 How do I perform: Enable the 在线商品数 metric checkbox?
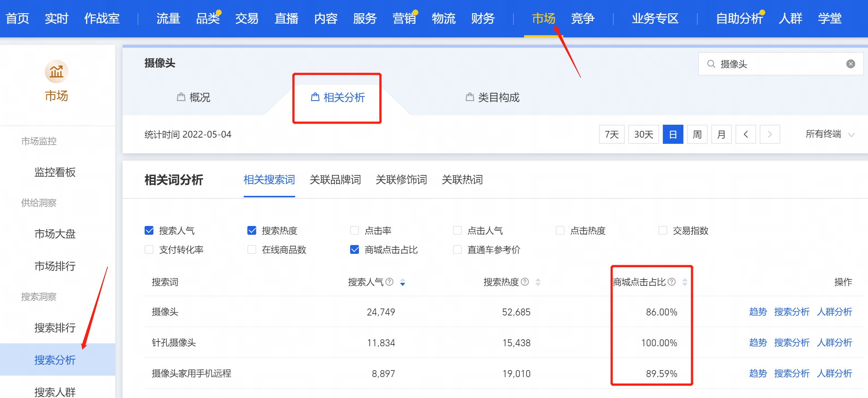click(252, 249)
